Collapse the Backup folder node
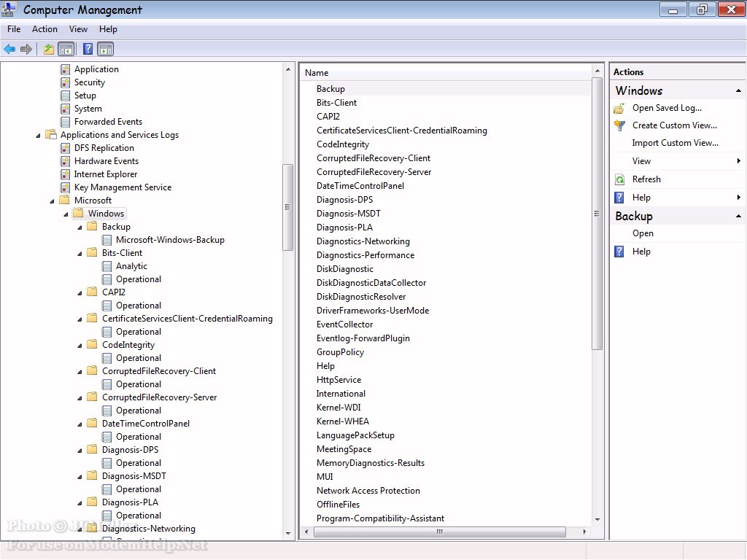 tap(80, 227)
